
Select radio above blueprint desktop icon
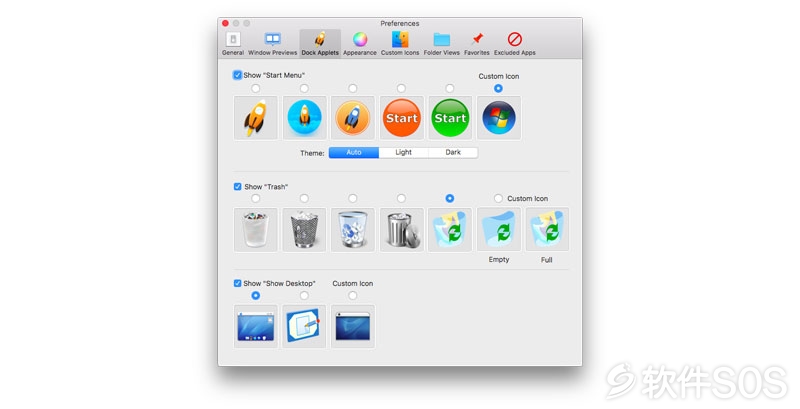[x=304, y=295]
